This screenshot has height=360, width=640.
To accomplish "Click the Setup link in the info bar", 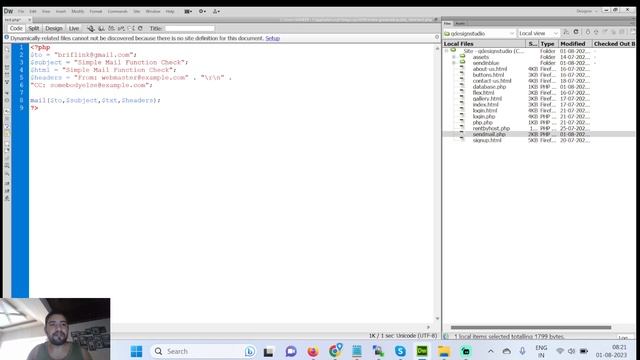I will pyautogui.click(x=272, y=38).
